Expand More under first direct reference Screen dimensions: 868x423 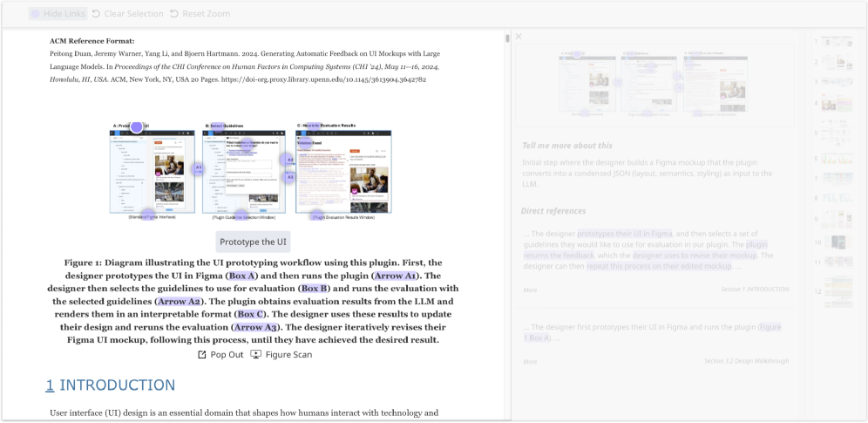[x=530, y=290]
